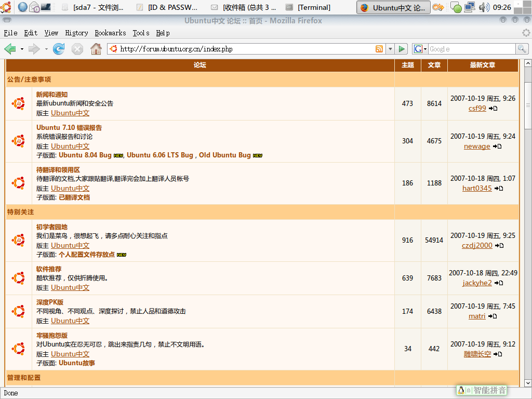532x399 pixels.
Task: Click in the Google search box
Action: tap(472, 49)
